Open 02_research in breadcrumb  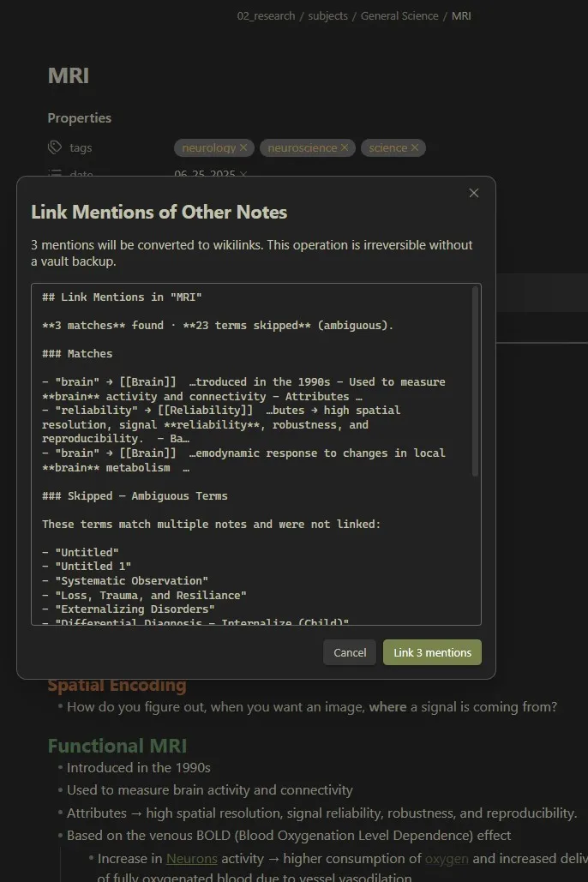267,15
